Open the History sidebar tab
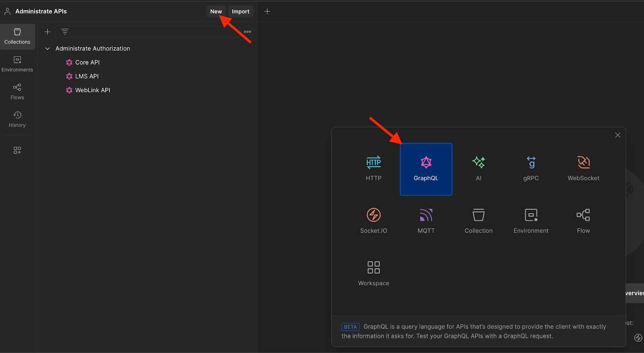The height and width of the screenshot is (353, 644). (17, 120)
